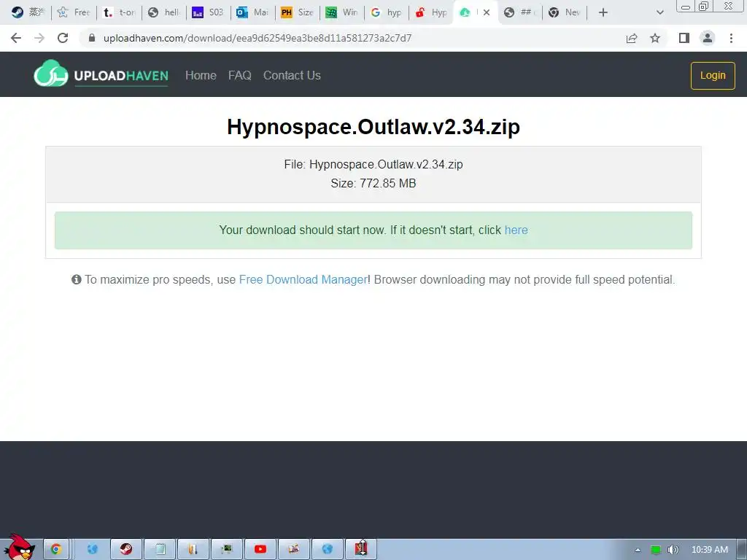Show hidden system tray icons

click(638, 550)
